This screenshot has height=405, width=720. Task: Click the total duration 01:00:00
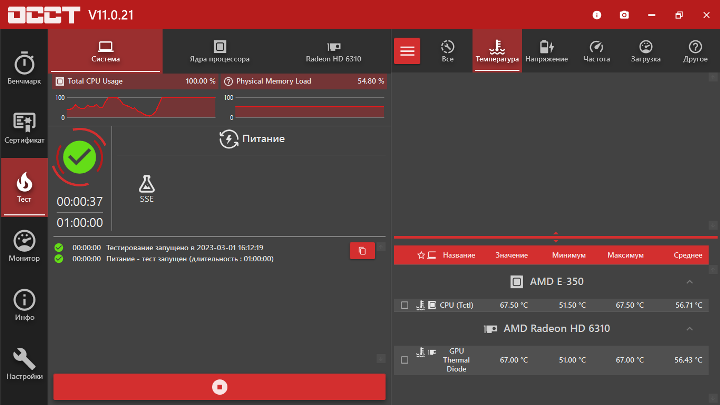coord(79,223)
